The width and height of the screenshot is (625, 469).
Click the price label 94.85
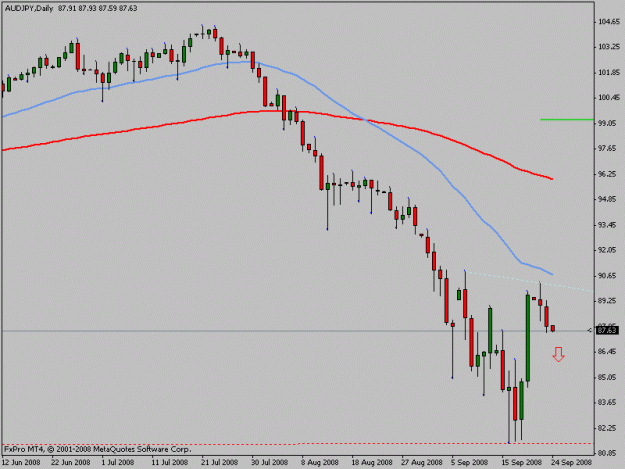[609, 200]
